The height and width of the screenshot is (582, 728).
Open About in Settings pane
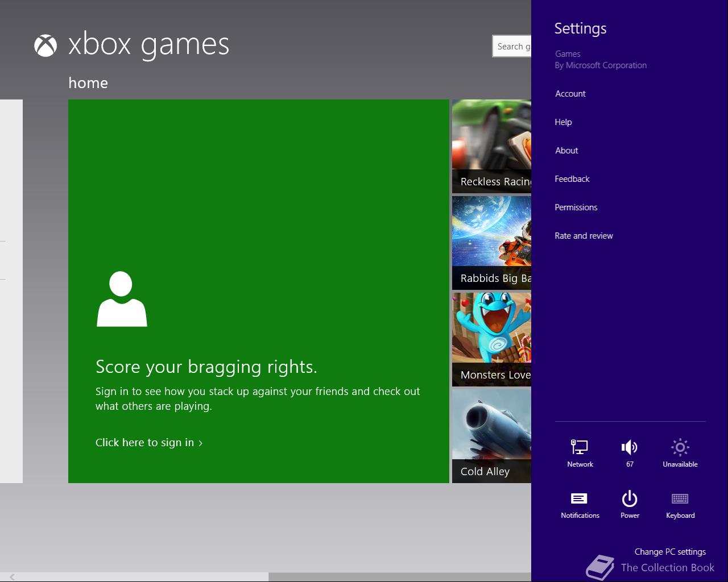566,151
